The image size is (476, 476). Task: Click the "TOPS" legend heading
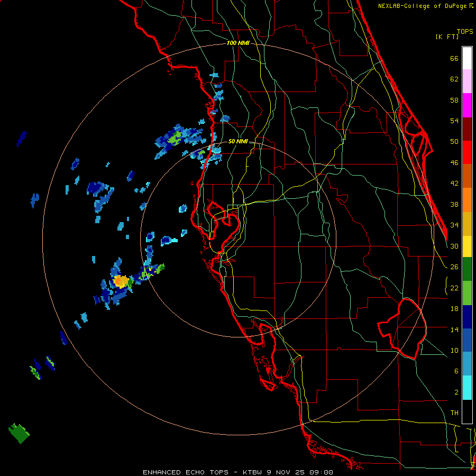pos(465,32)
